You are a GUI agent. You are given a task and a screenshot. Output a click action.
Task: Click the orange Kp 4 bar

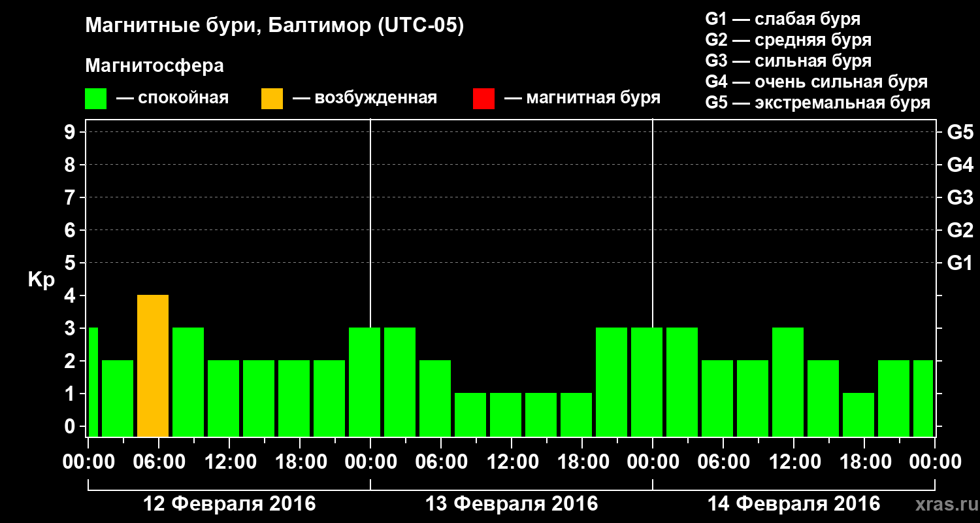tap(153, 365)
